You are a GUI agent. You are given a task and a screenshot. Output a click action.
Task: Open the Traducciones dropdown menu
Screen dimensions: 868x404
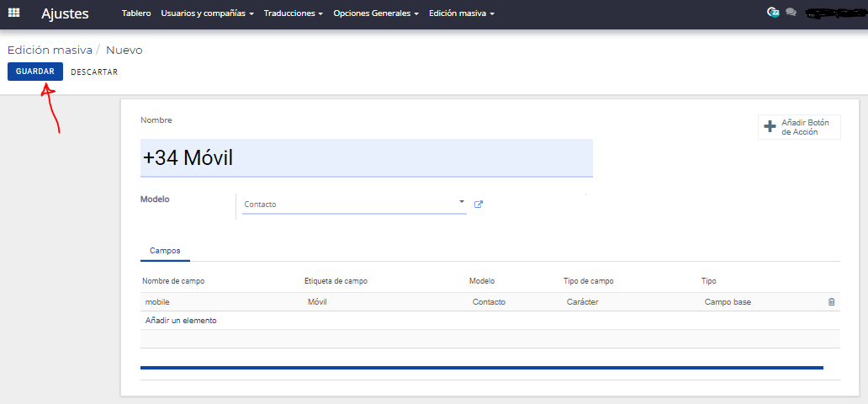coord(294,13)
